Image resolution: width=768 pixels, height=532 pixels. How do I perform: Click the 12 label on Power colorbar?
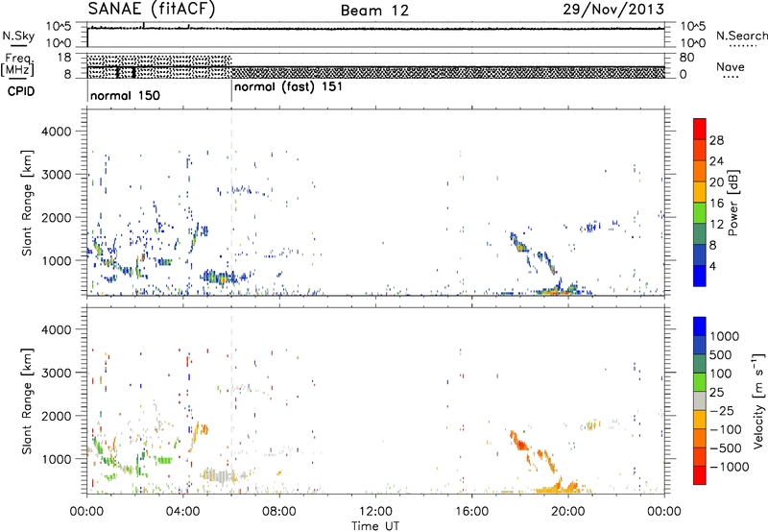point(716,225)
